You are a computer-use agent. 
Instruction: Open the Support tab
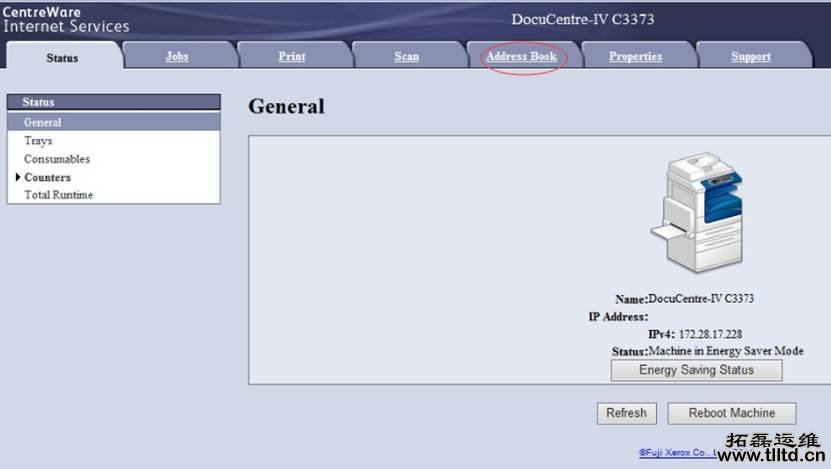click(x=751, y=57)
